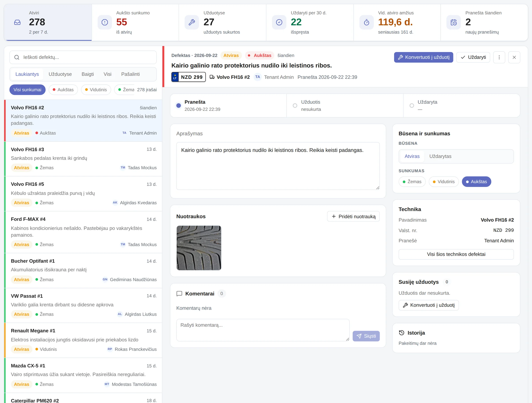
Task: Open the tire tread photo thumbnail
Action: (x=199, y=248)
